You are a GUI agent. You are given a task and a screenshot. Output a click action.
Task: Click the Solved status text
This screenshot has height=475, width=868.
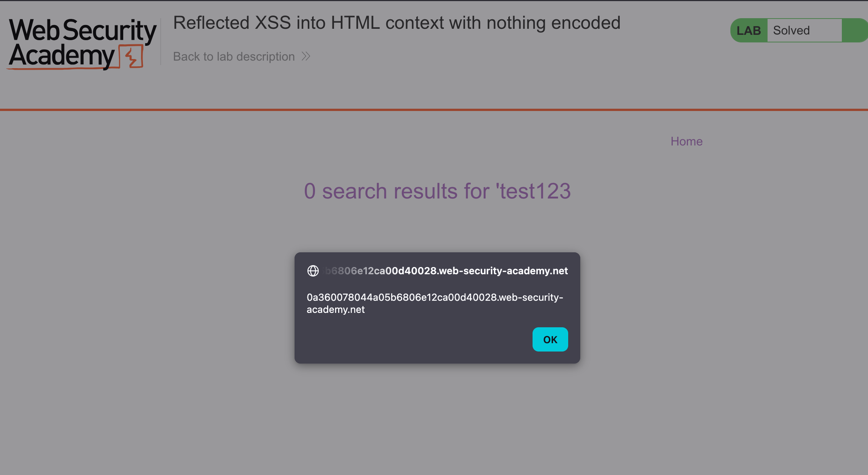coord(791,30)
